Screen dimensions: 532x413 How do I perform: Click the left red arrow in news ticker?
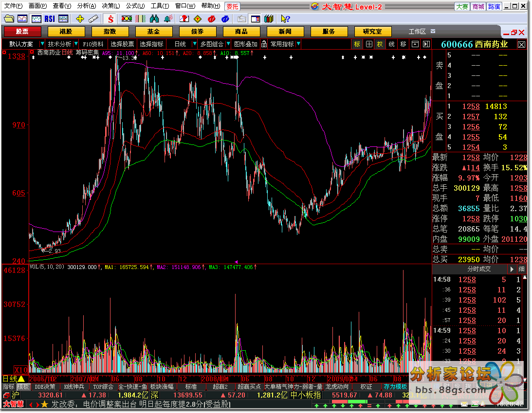coord(31,405)
